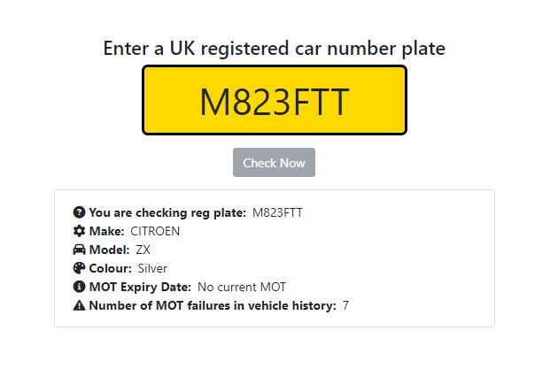Image resolution: width=550 pixels, height=392 pixels.
Task: Click the Check Now button
Action: click(274, 163)
